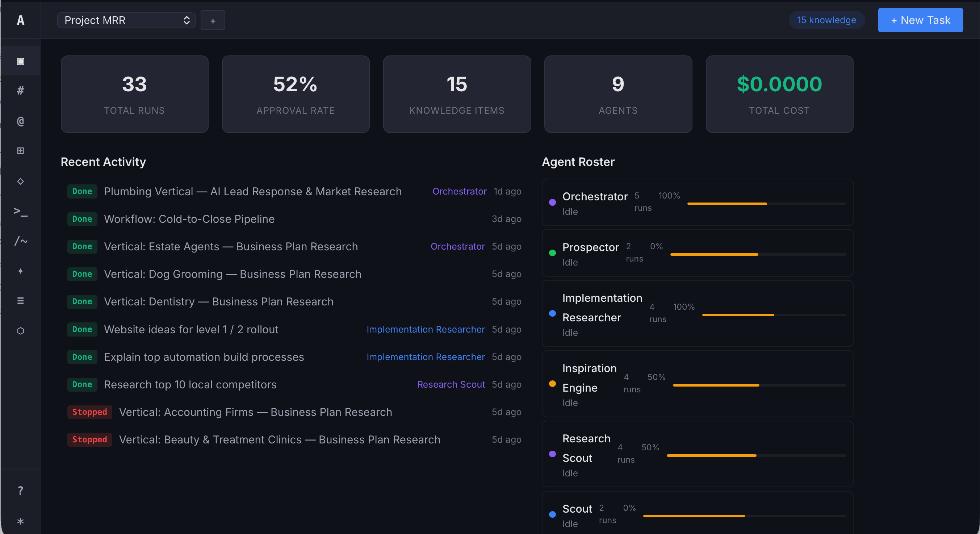
Task: Select the channels (#) sidebar icon
Action: point(21,91)
